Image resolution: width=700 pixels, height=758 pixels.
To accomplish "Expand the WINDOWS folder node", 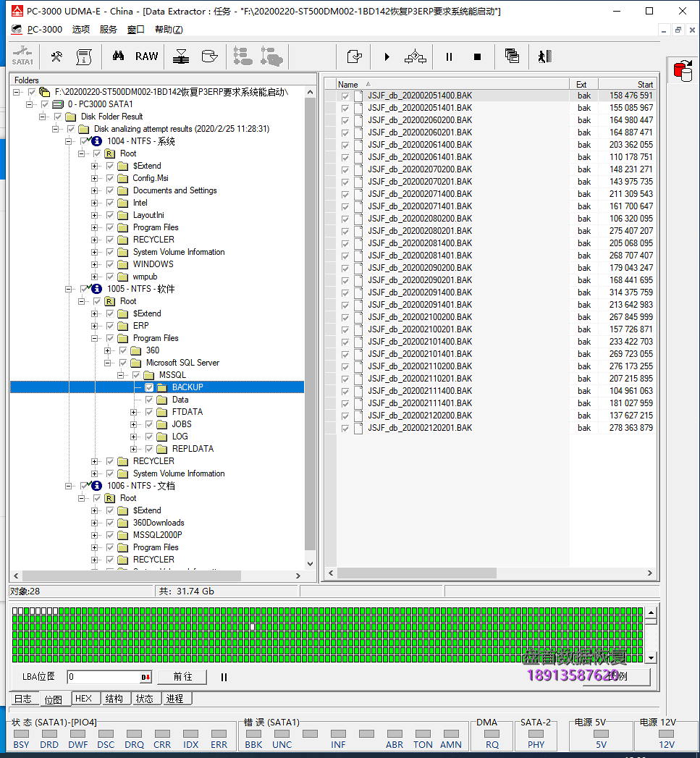I will (94, 264).
